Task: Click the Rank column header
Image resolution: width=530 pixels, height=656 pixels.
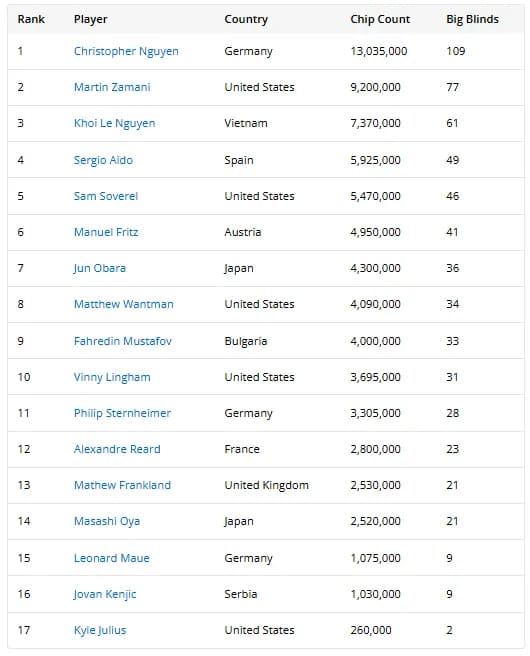Action: pyautogui.click(x=31, y=19)
